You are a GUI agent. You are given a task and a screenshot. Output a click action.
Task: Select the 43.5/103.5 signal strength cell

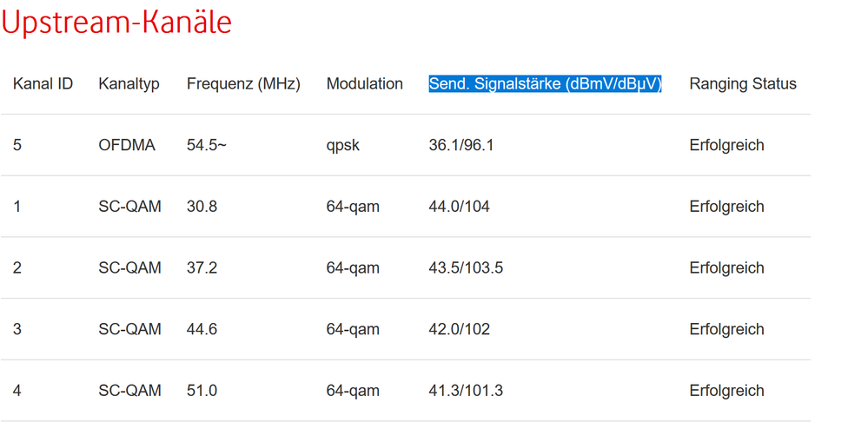tap(466, 268)
